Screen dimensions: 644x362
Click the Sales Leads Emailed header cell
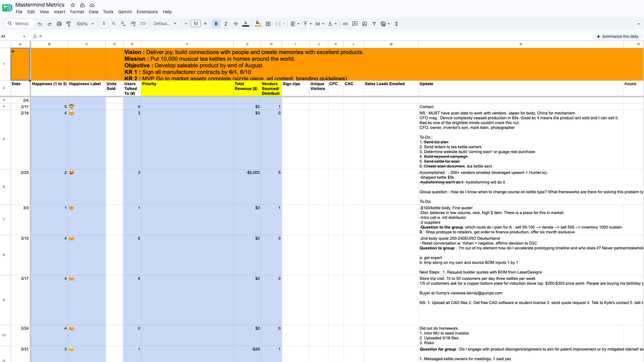391,88
